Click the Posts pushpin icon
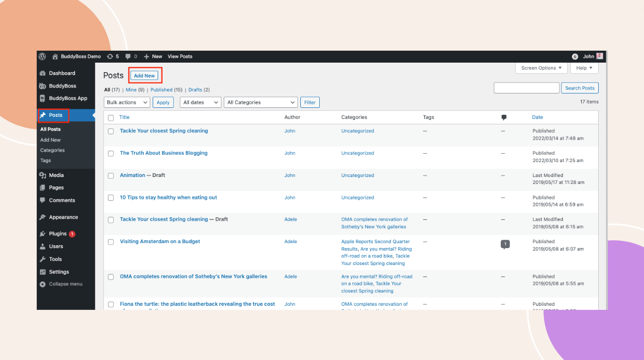This screenshot has height=360, width=644. [43, 115]
